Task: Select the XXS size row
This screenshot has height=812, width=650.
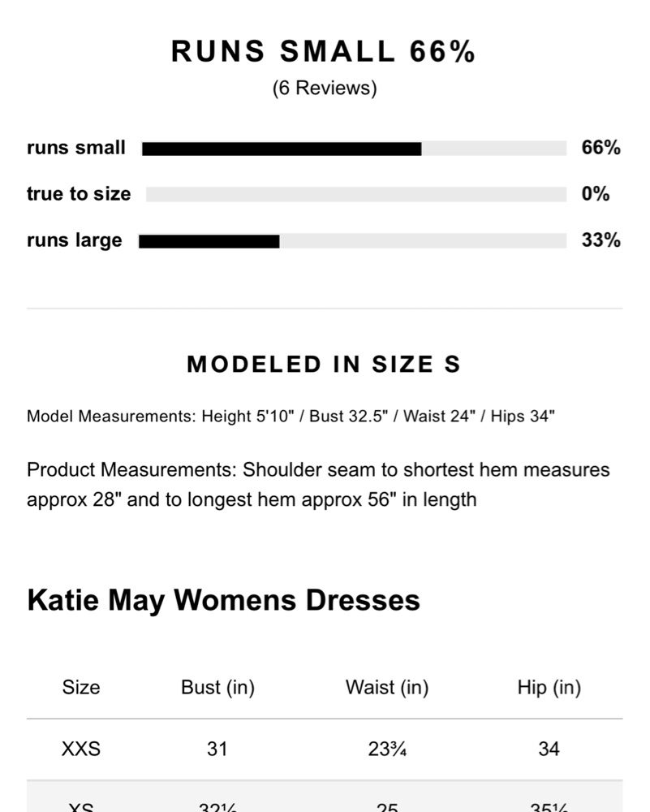Action: tap(325, 749)
